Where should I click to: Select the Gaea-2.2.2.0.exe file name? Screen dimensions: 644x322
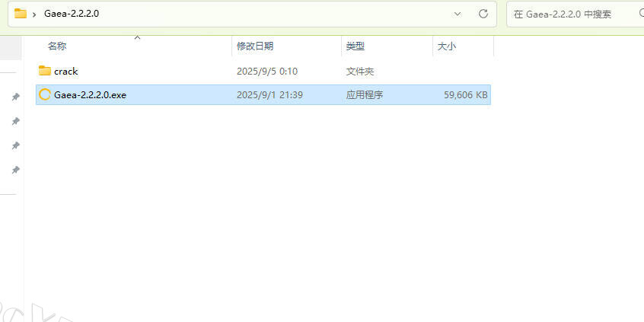[x=90, y=95]
